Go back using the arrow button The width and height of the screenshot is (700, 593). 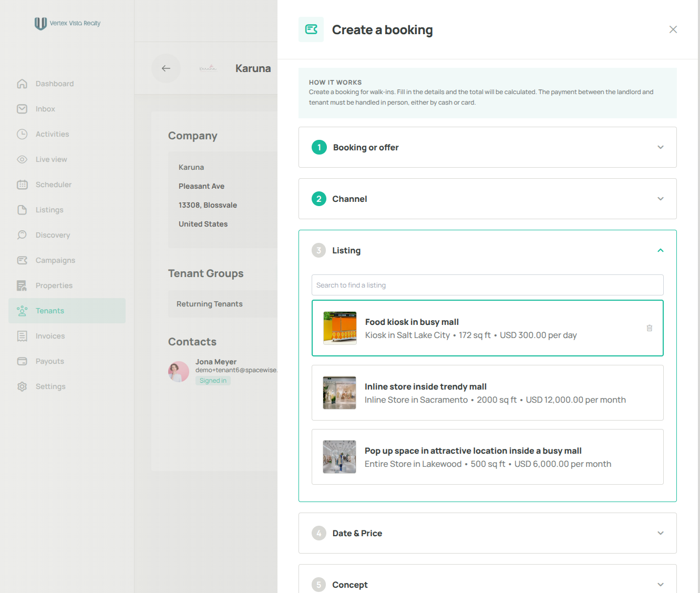(166, 68)
